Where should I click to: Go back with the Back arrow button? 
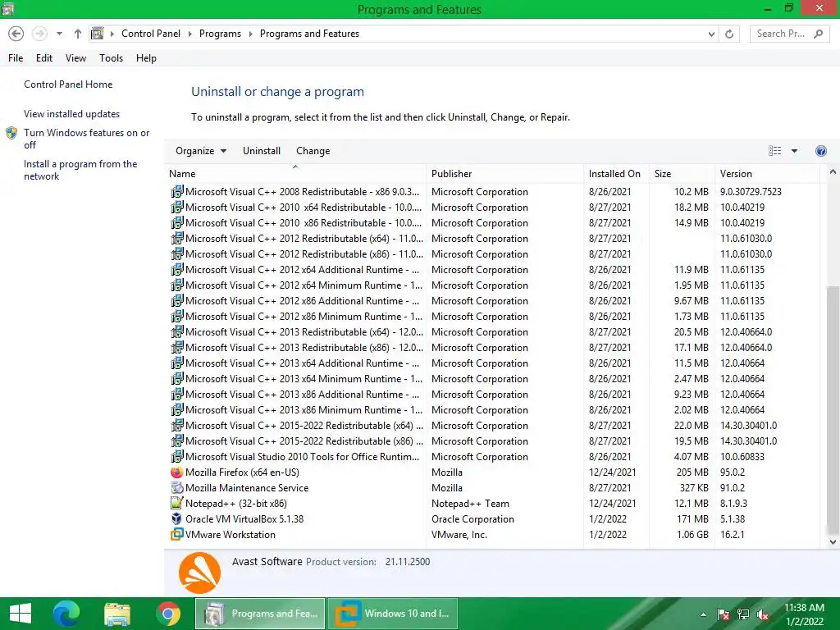[x=16, y=34]
